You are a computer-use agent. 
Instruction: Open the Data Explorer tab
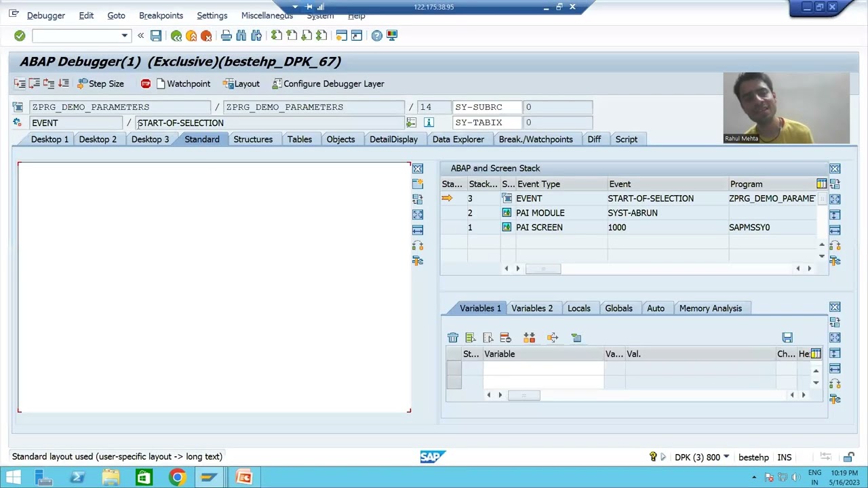[458, 139]
